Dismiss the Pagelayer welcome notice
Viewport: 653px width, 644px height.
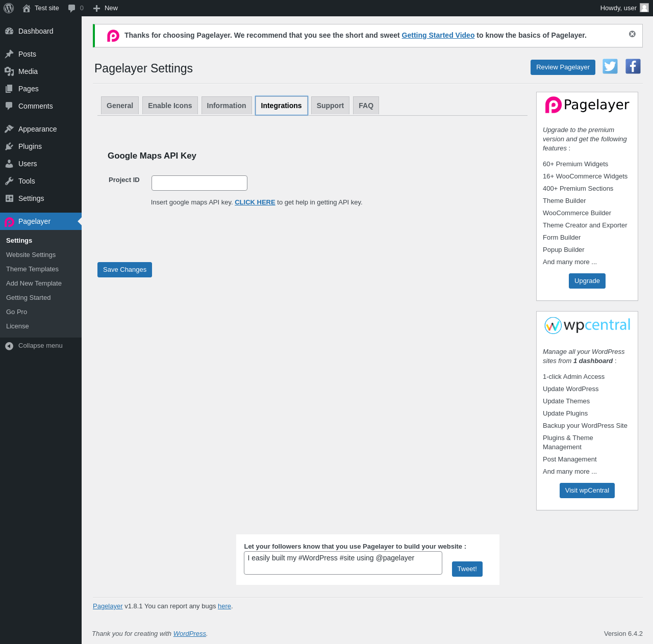click(x=632, y=34)
